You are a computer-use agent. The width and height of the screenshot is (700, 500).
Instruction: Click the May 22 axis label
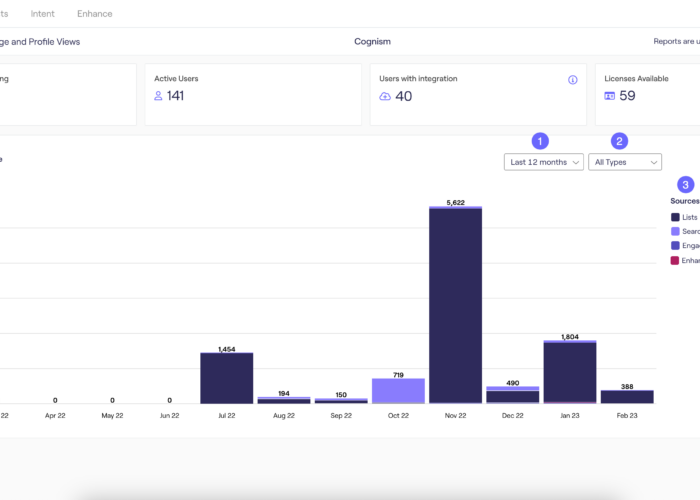[x=112, y=416]
